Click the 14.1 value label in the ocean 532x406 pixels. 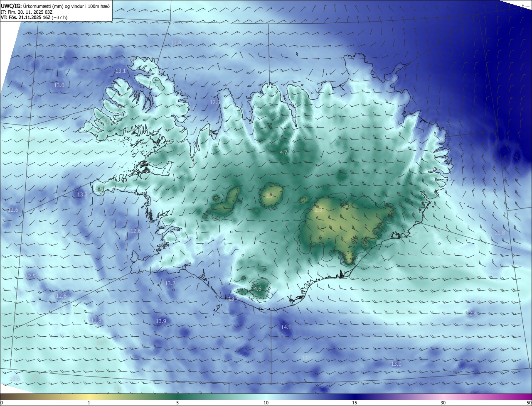point(286,328)
